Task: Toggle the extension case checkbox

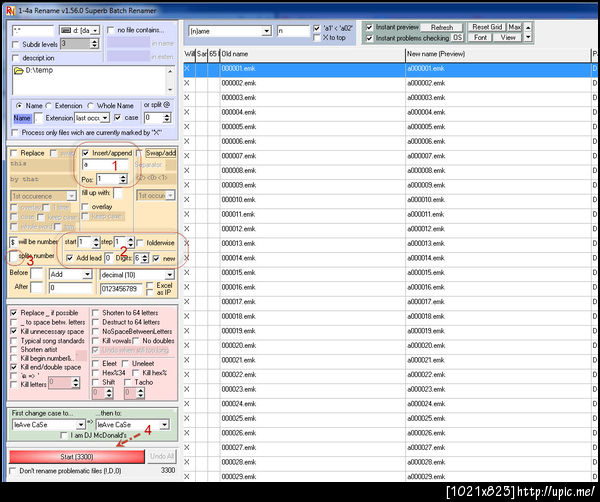Action: click(x=118, y=118)
